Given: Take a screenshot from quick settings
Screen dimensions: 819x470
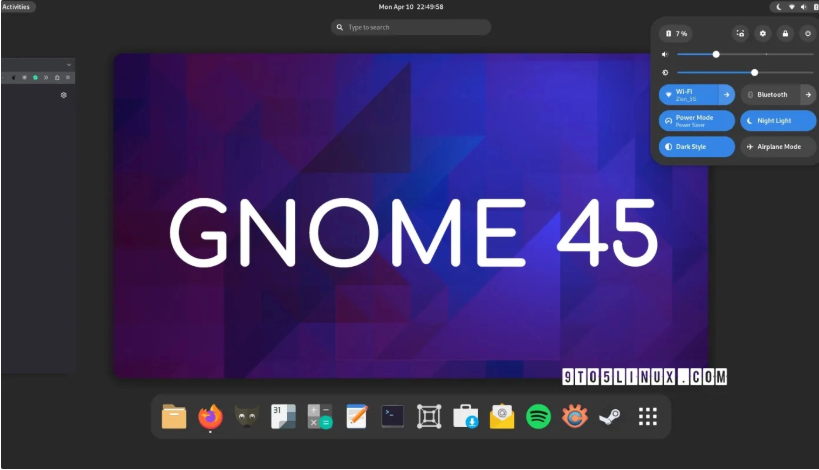Looking at the screenshot, I should pyautogui.click(x=740, y=33).
